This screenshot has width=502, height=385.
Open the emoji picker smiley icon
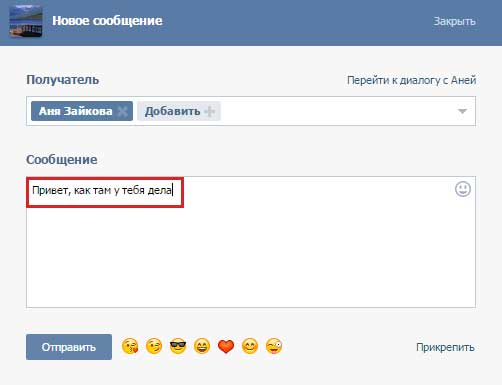coord(463,189)
